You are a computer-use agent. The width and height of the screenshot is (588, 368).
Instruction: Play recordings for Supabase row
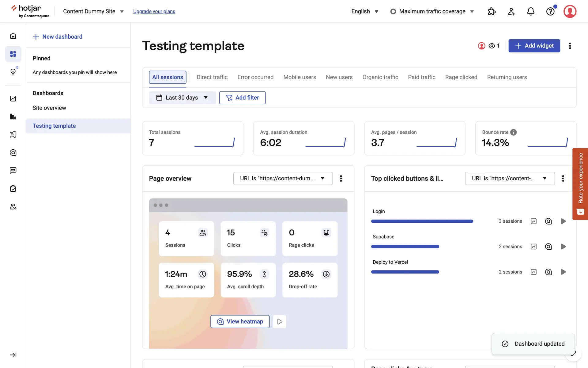point(563,247)
